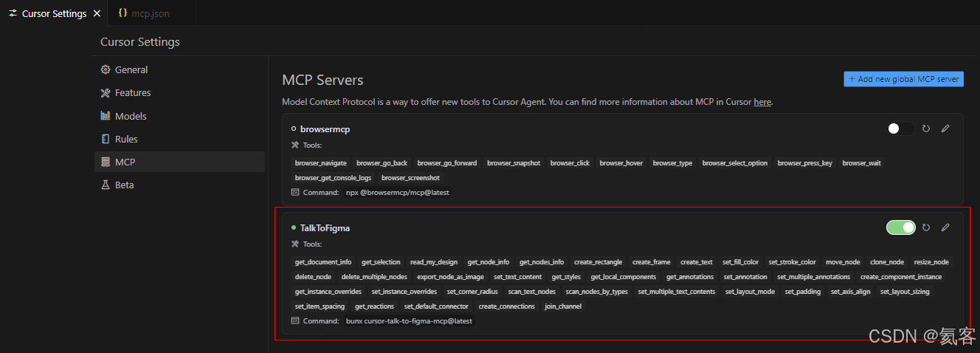Disable the TalkToFigma server toggle
980x353 pixels.
tap(900, 227)
